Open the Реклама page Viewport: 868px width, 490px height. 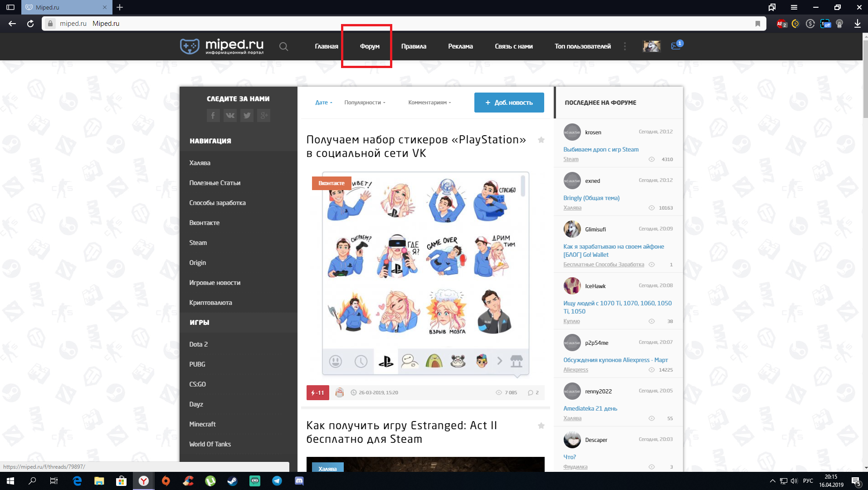click(x=460, y=46)
